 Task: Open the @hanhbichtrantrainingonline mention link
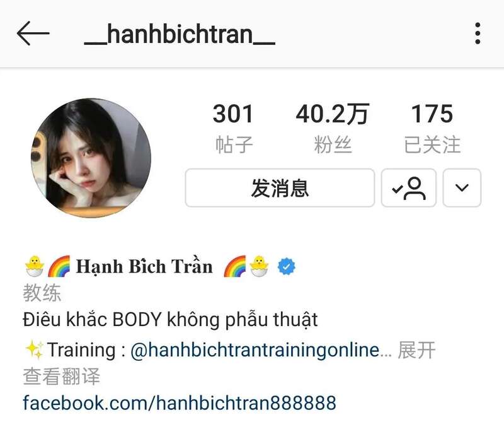255,350
